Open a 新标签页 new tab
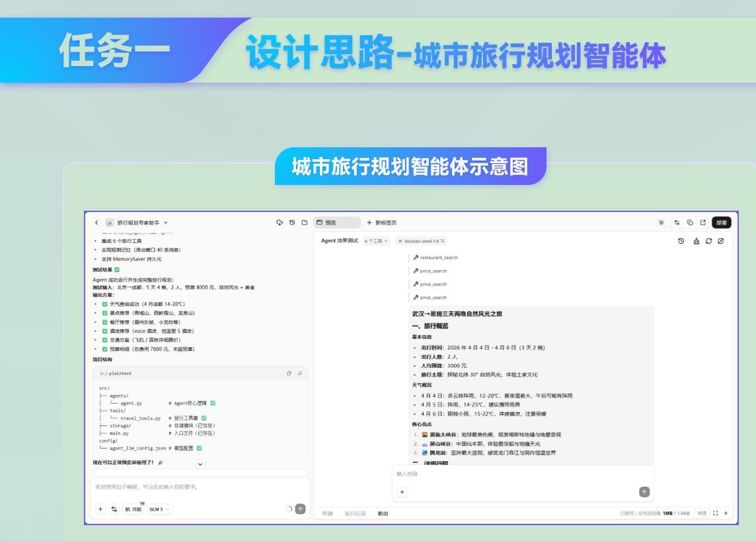 [381, 223]
